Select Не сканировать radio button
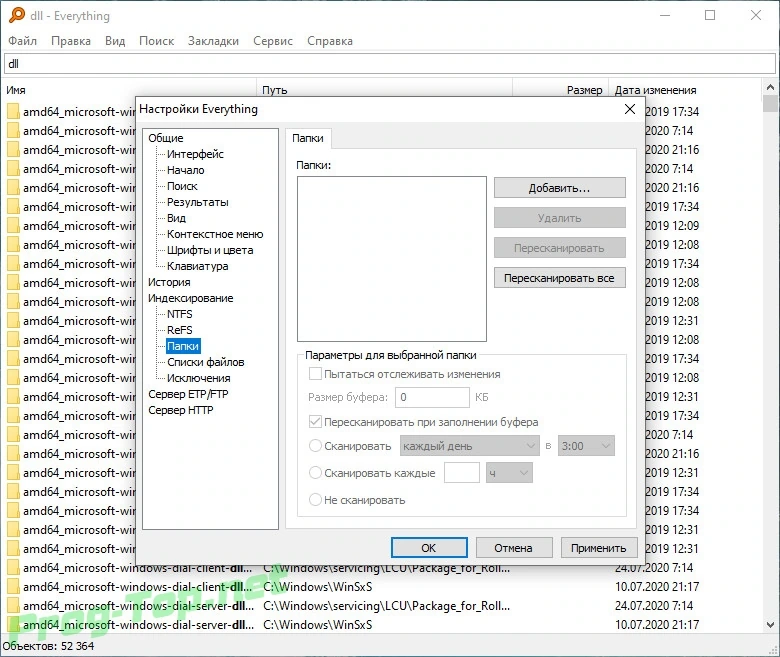 click(x=315, y=499)
